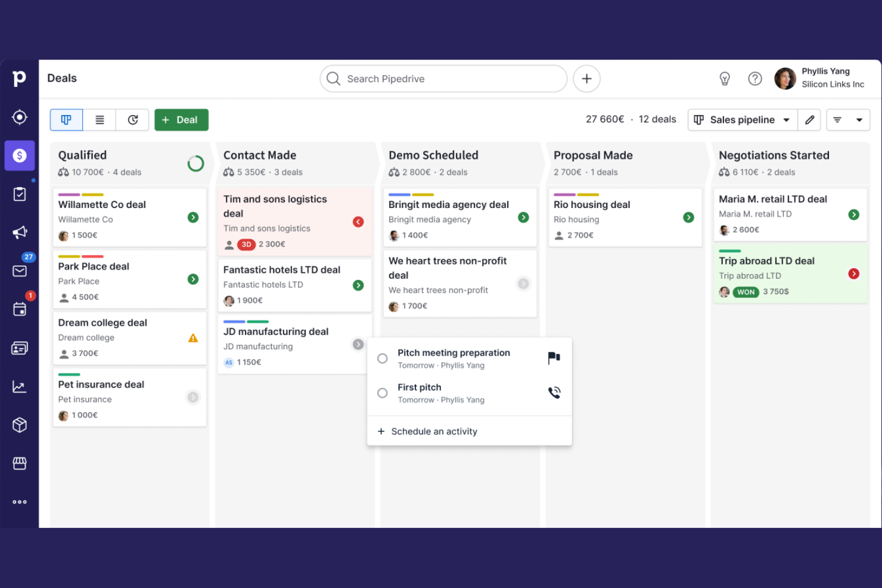Viewport: 882px width, 588px height.
Task: View Insights via the chart icon
Action: click(20, 386)
